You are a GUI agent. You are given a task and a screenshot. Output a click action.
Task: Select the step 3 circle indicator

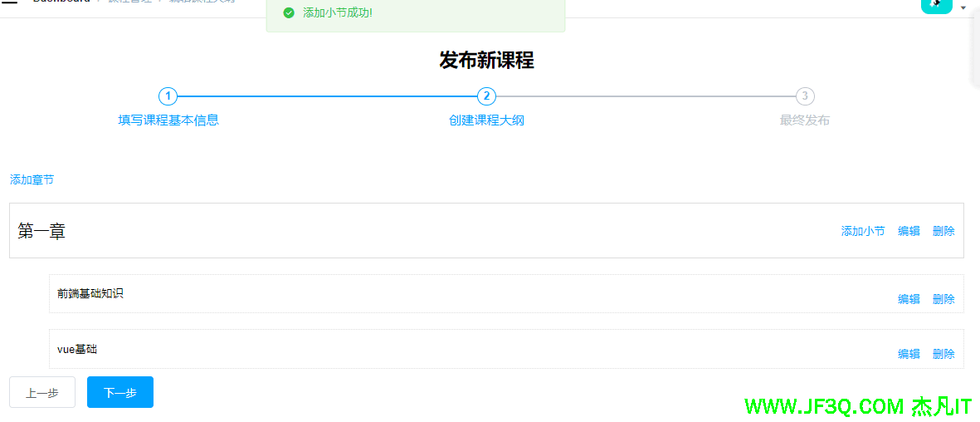click(x=804, y=96)
